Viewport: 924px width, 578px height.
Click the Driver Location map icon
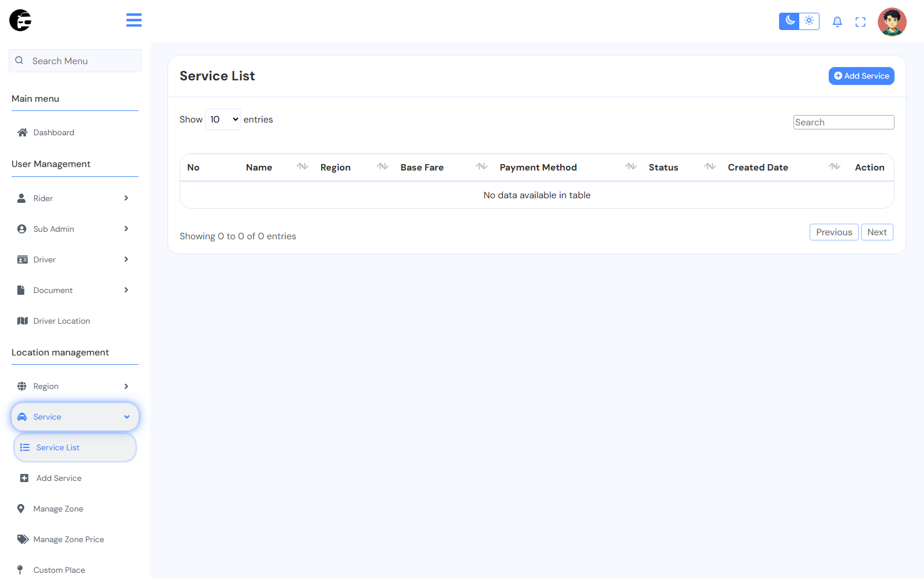(x=23, y=321)
